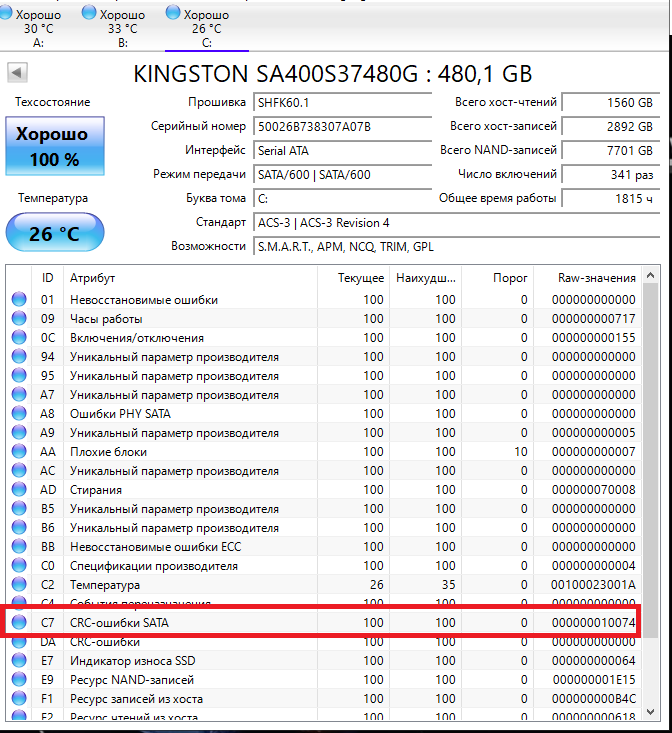Click status circle icon of row A8

pos(19,413)
